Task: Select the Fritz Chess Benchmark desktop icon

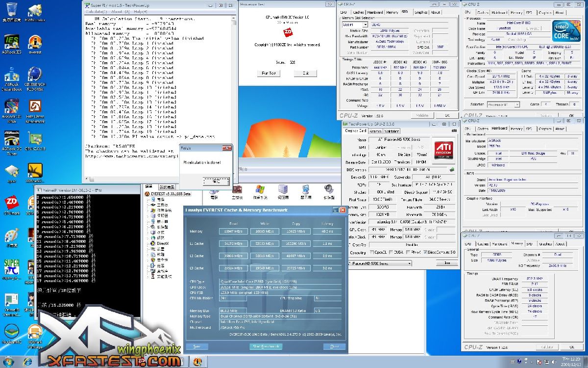Action: (35, 112)
